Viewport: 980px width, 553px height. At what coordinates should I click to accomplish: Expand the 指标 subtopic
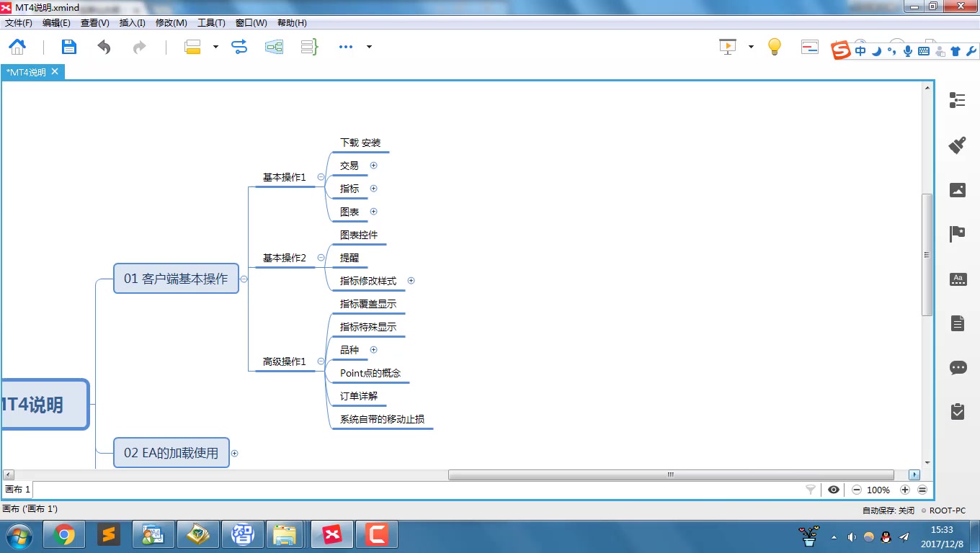coord(373,189)
